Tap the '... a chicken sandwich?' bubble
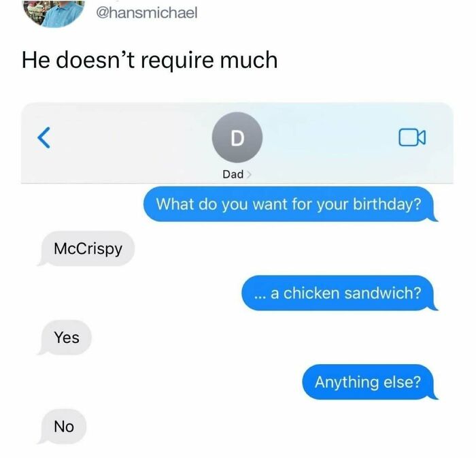The image size is (476, 458). tap(339, 293)
